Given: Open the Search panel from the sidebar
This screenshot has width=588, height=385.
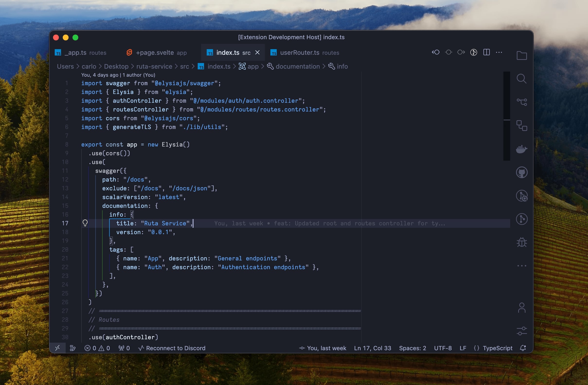Looking at the screenshot, I should pos(522,79).
